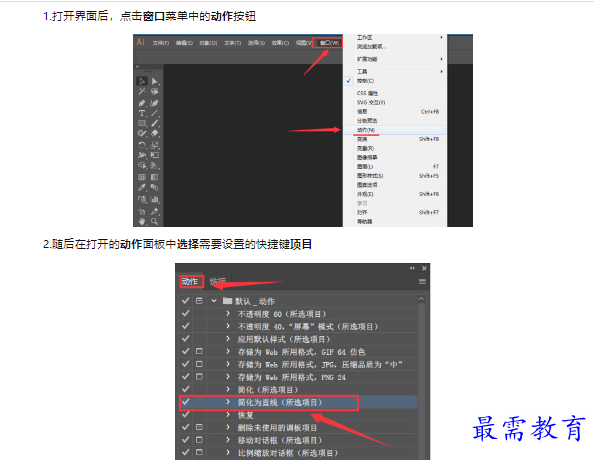This screenshot has height=460, width=594.
Task: Toggle dialog box for GIF 64 仿色 action
Action: 199,351
